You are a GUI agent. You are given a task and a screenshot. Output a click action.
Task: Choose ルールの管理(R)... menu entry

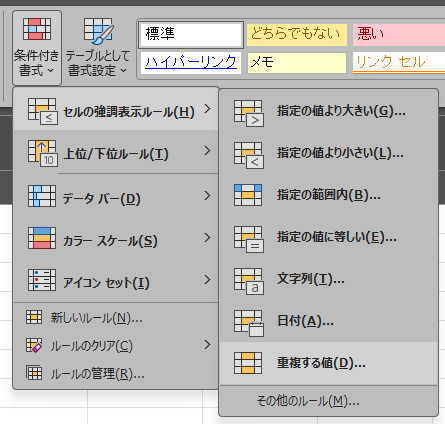click(x=116, y=373)
